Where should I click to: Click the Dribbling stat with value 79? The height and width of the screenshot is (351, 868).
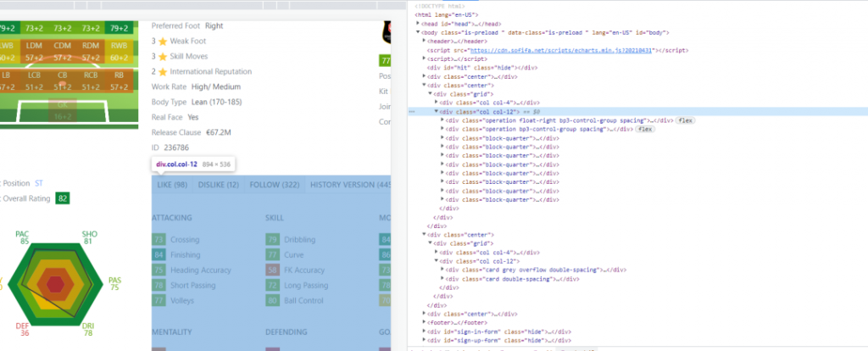tap(291, 240)
